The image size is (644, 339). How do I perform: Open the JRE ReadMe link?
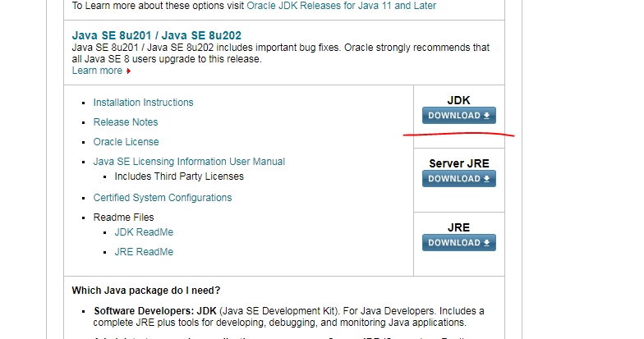[x=144, y=251]
